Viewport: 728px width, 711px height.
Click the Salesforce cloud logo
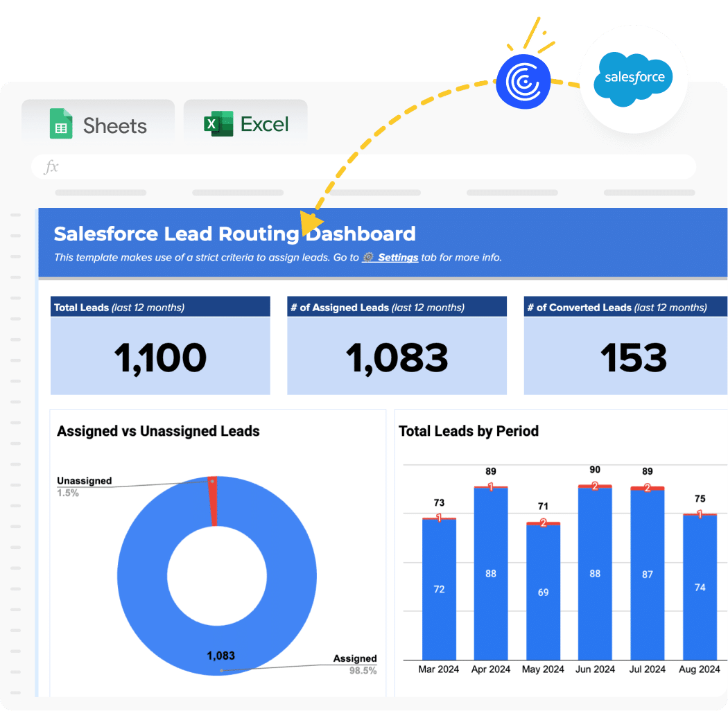(633, 79)
